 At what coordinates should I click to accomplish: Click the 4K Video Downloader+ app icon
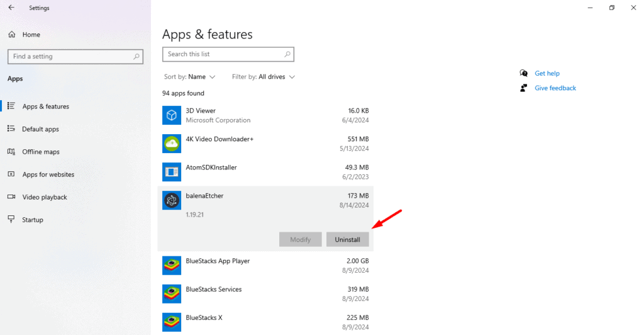pyautogui.click(x=172, y=144)
